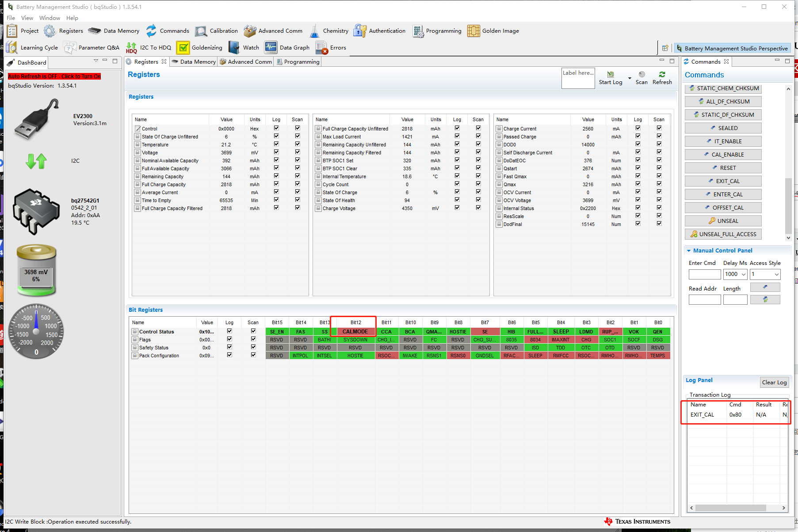Toggle Log checkbox for Control Status
Image resolution: width=798 pixels, height=532 pixels.
pyautogui.click(x=229, y=331)
